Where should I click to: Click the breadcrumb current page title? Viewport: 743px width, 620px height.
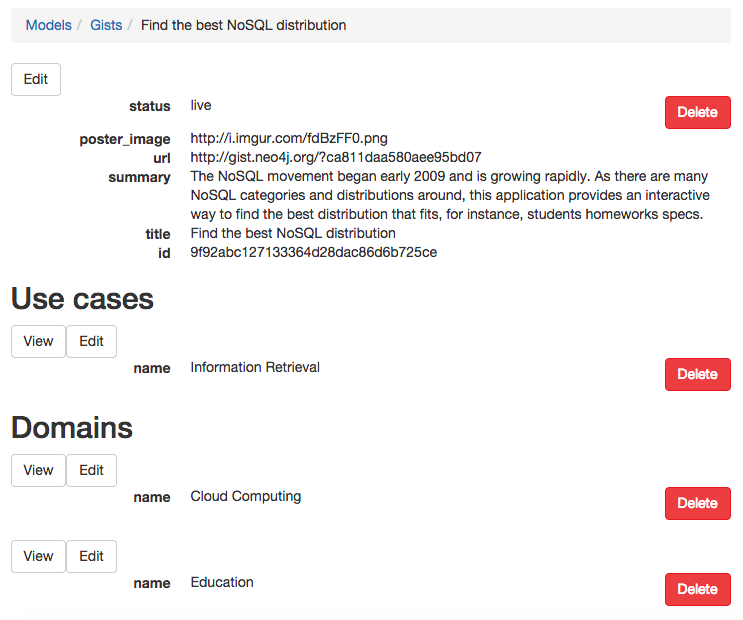coord(244,25)
